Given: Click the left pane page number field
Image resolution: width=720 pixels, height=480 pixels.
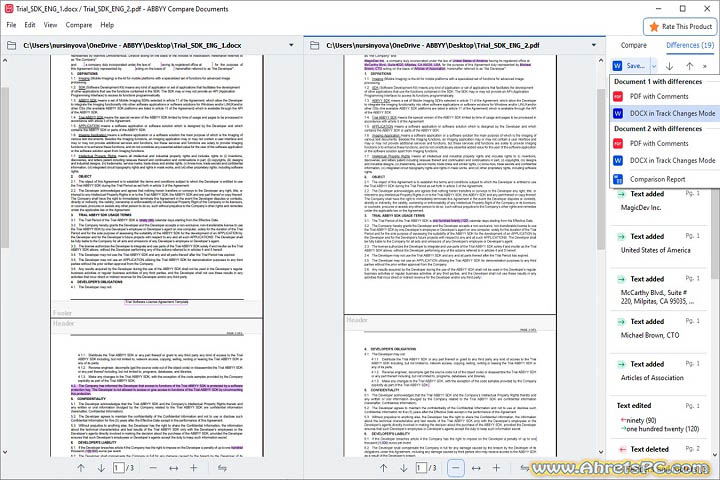Looking at the screenshot, I should pos(117,467).
